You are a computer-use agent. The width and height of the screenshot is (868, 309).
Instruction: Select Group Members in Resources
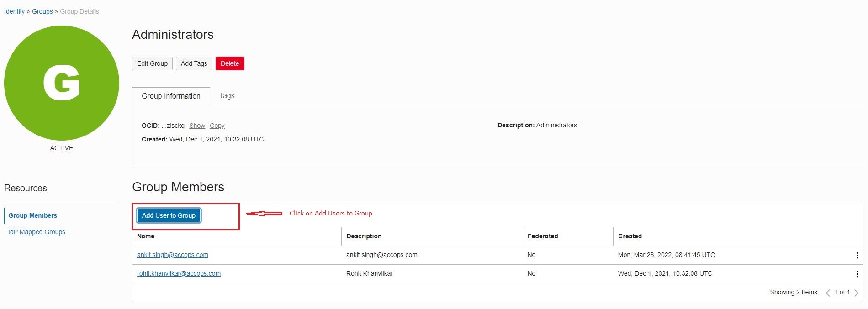coord(32,215)
